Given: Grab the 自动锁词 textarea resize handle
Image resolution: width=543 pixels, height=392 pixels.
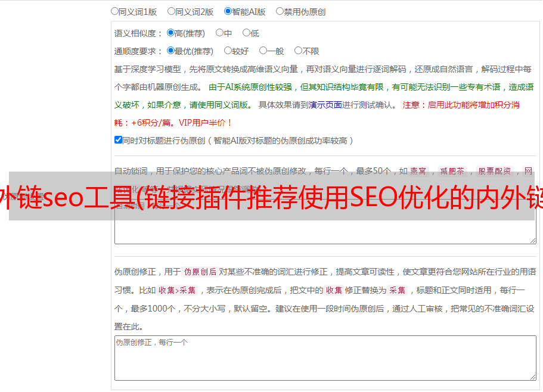Looking at the screenshot, I should [533, 241].
